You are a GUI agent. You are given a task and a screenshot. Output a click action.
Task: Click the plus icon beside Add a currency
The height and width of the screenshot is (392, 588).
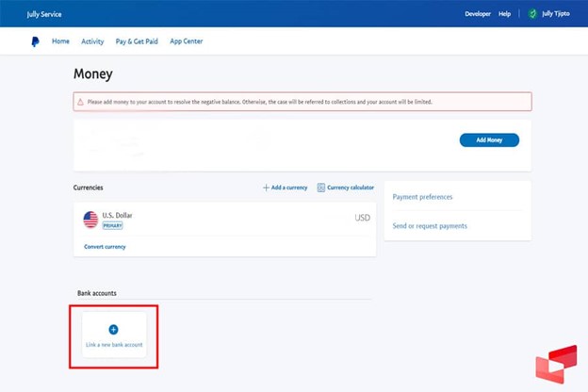tap(266, 188)
